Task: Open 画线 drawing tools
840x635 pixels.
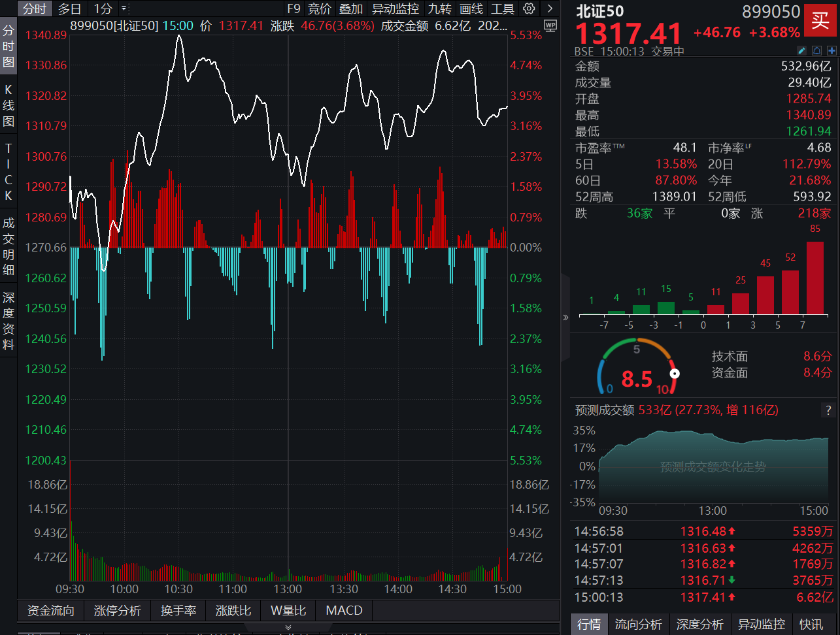Action: (471, 8)
